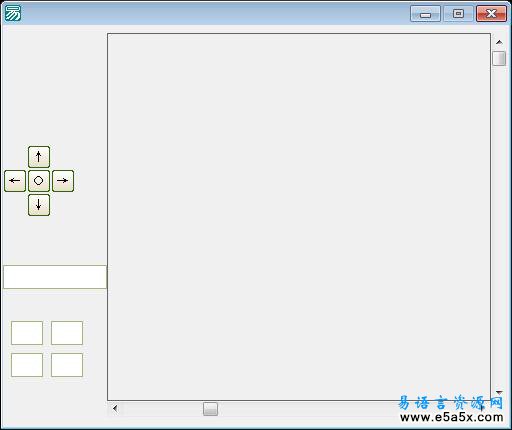Click the upper-left empty white box

27,333
